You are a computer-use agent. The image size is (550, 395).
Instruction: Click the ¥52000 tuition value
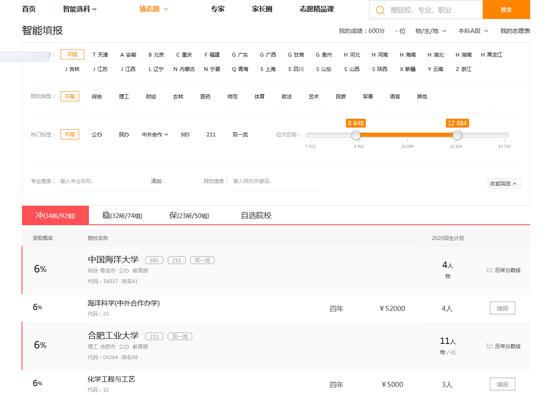[392, 308]
